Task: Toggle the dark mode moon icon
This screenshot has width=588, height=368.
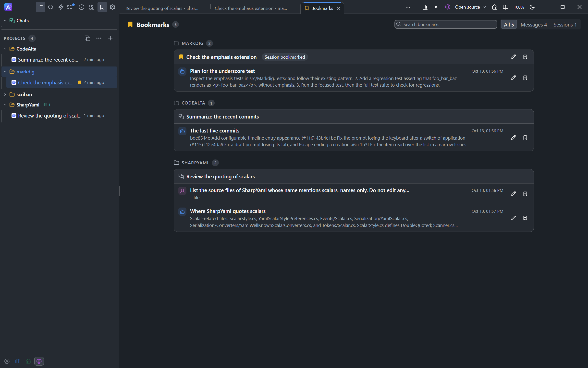Action: [532, 7]
